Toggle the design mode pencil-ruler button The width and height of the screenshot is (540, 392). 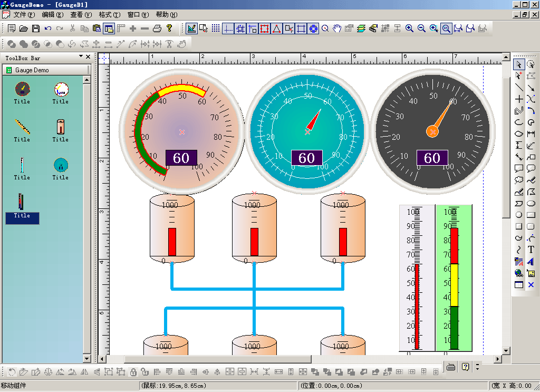(x=191, y=28)
